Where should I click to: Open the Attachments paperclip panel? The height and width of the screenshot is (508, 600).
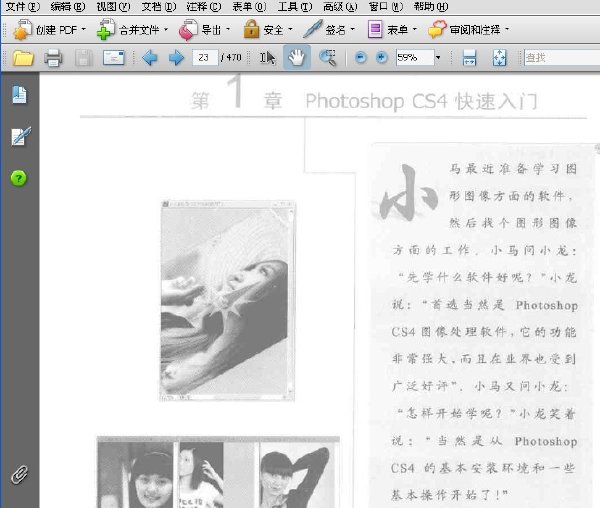(x=20, y=475)
